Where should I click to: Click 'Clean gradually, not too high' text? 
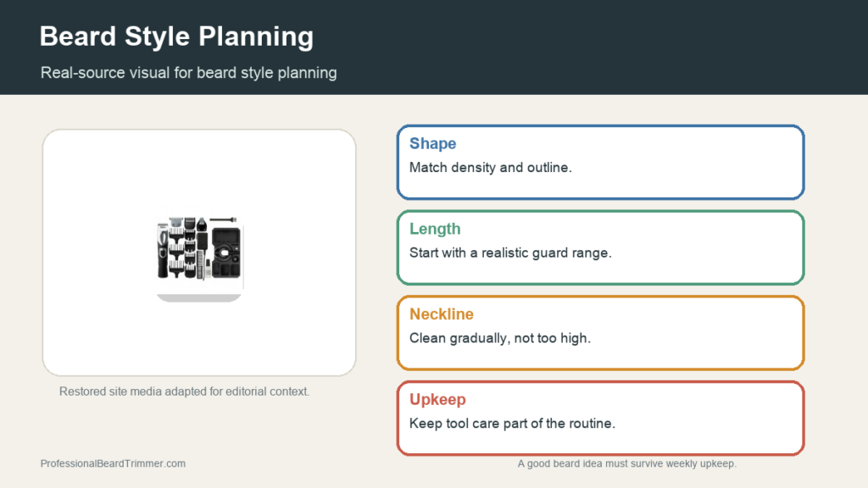tap(500, 338)
